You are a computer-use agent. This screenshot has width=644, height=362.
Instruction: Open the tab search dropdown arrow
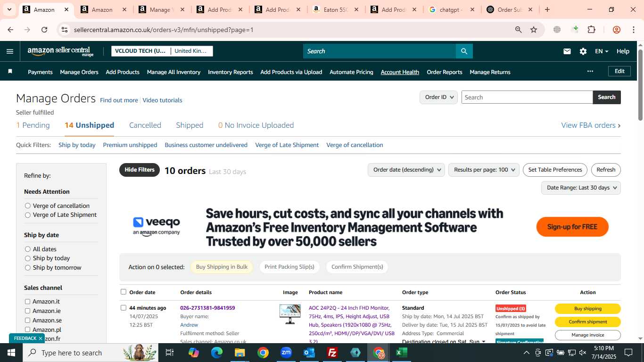pyautogui.click(x=9, y=9)
